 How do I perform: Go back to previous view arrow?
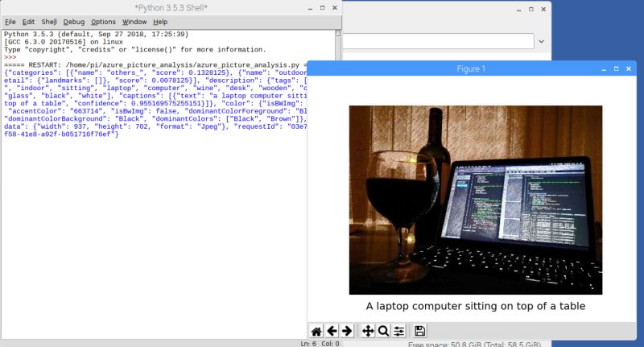click(332, 331)
